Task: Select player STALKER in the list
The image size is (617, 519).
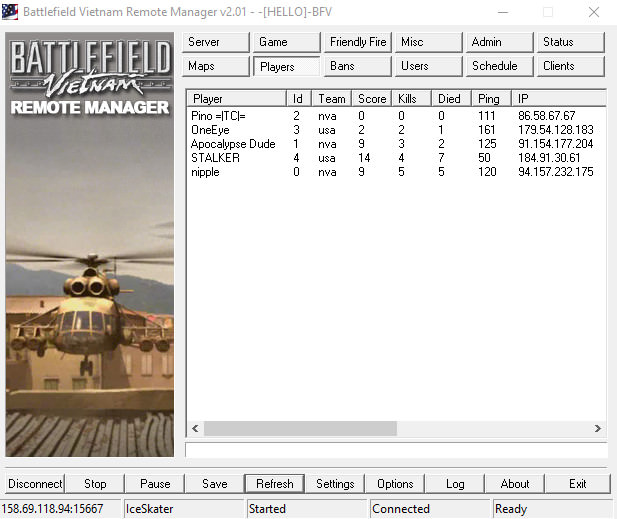Action: pyautogui.click(x=215, y=158)
